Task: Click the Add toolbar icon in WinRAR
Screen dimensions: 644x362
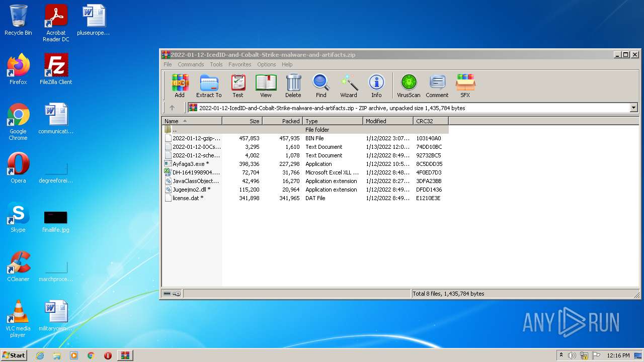Action: pyautogui.click(x=180, y=86)
